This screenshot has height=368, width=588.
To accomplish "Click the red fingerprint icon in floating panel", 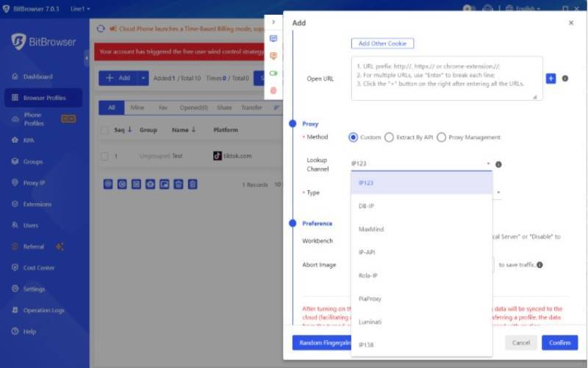I will [273, 90].
